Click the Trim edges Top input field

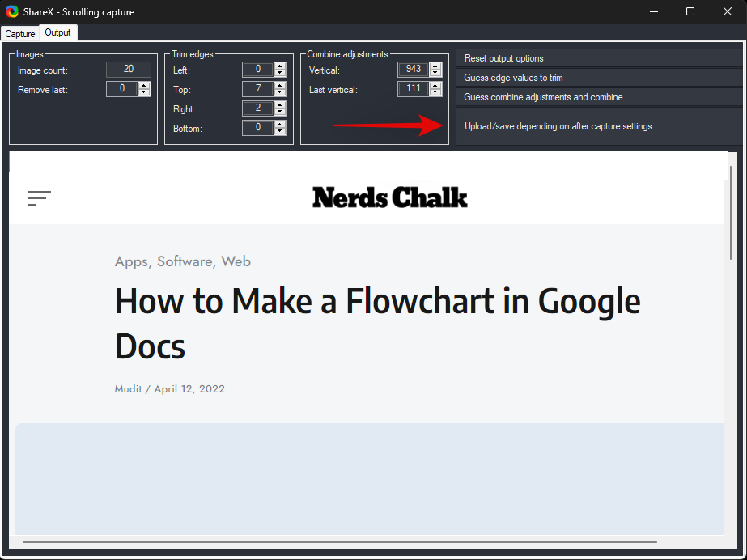coord(257,89)
